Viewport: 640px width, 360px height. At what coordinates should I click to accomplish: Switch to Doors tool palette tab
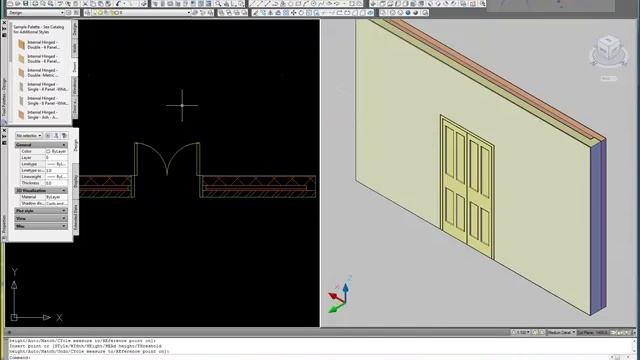pyautogui.click(x=75, y=67)
